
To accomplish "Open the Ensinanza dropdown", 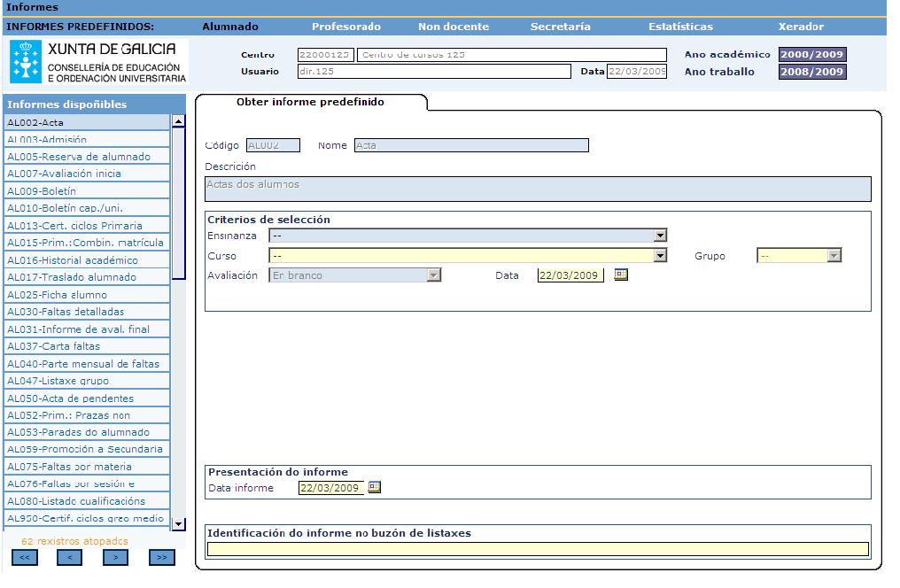I will pos(658,235).
